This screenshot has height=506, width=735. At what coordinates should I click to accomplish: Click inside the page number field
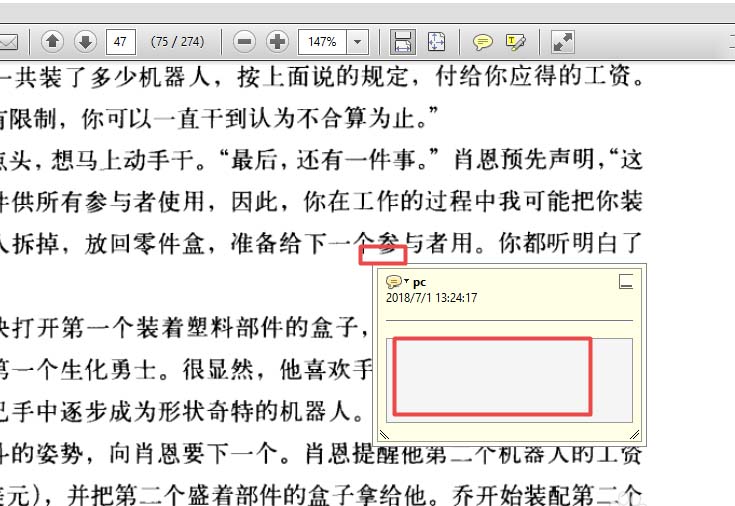121,42
